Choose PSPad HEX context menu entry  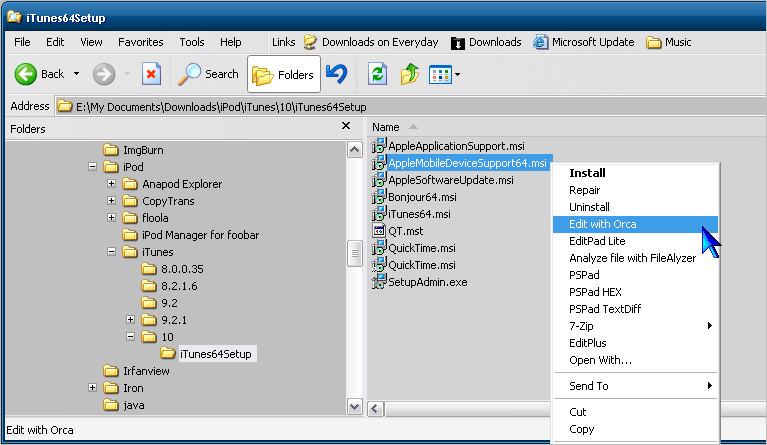click(x=635, y=292)
